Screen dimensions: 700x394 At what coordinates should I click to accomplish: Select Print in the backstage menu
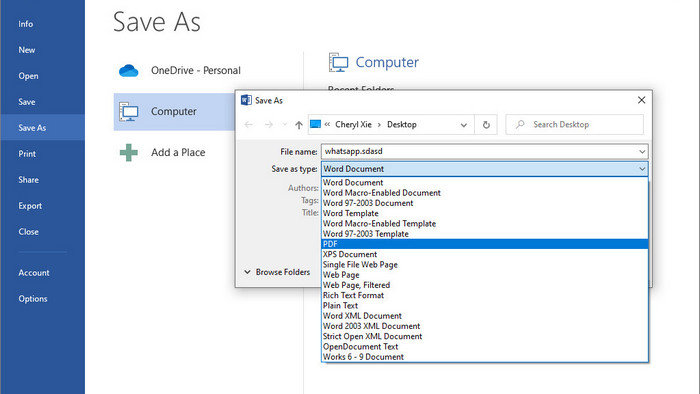pos(27,153)
